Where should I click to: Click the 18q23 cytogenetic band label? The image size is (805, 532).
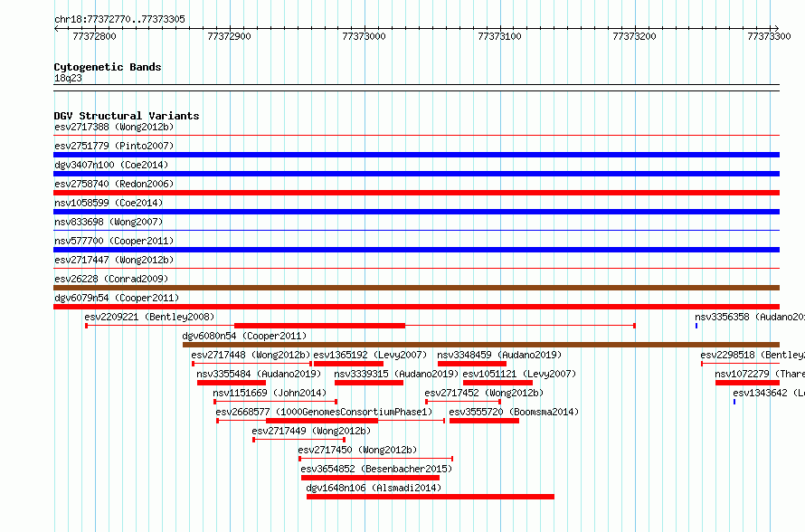click(68, 78)
